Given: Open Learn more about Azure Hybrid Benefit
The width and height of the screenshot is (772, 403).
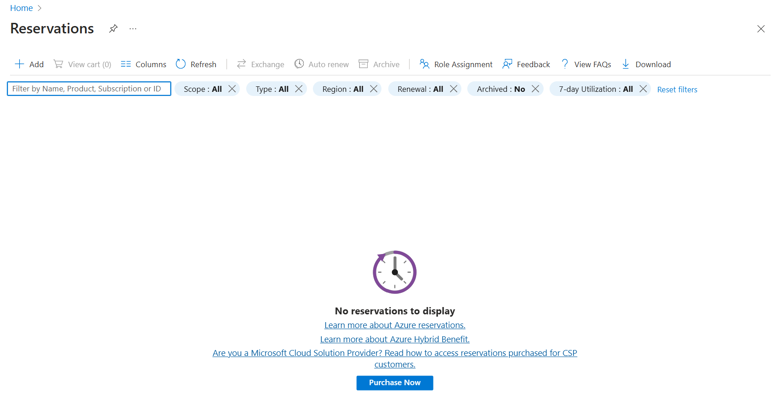Looking at the screenshot, I should click(x=394, y=340).
